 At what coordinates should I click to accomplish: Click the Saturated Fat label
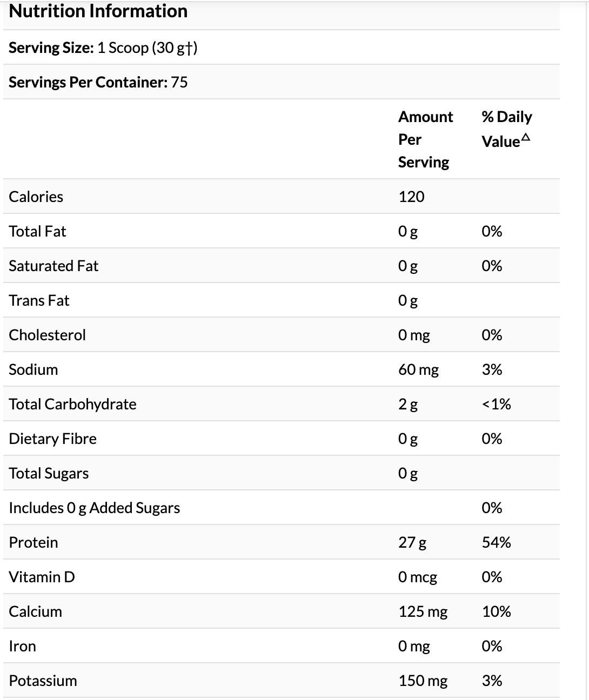pos(53,266)
